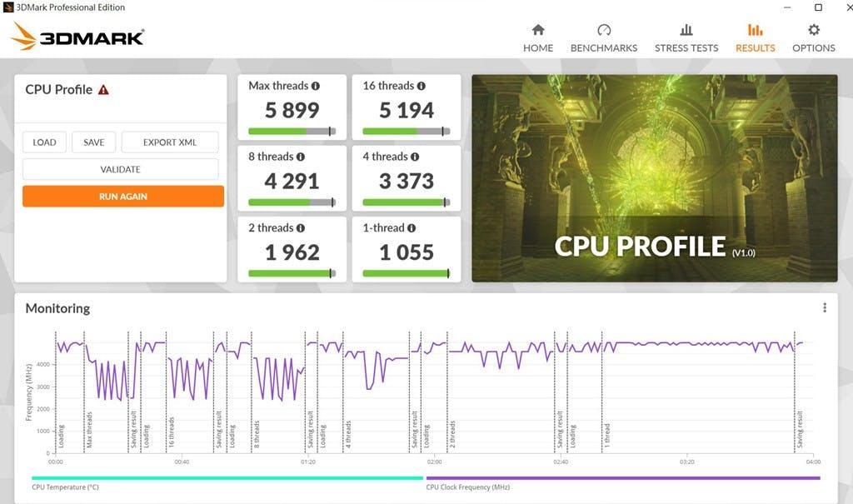Click the Monitoring heading
The width and height of the screenshot is (853, 504).
(57, 308)
